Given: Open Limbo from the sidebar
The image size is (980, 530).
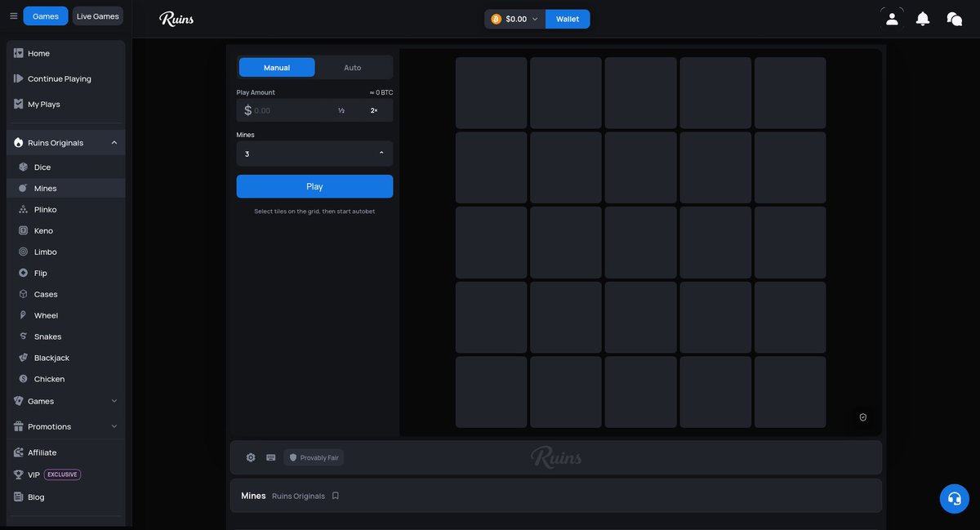Looking at the screenshot, I should [66, 252].
